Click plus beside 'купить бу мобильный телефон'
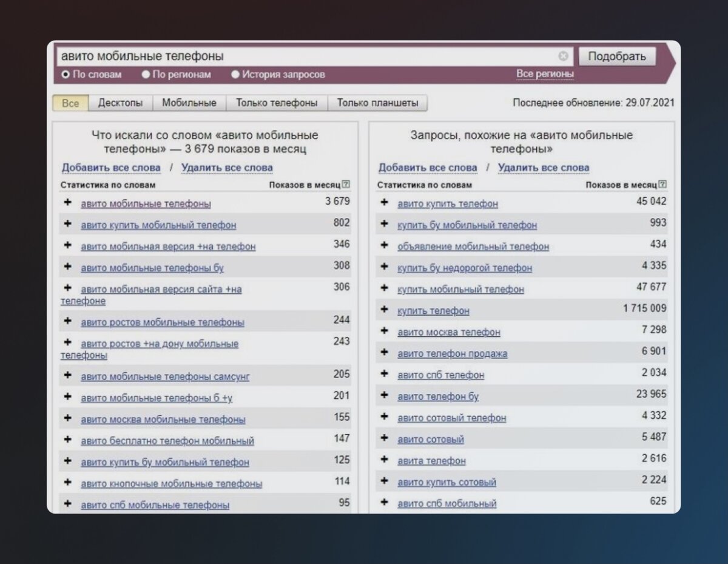 pos(384,224)
